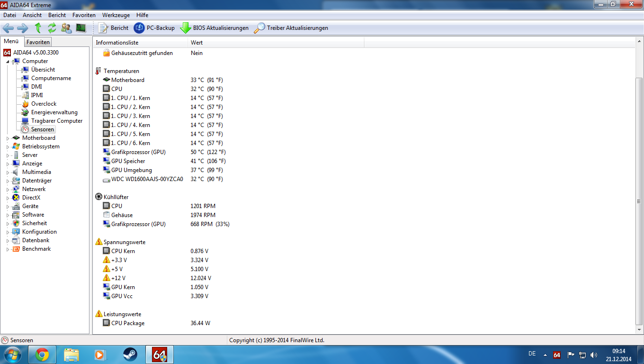Expand the Server tree node
The image size is (644, 364).
[8, 155]
